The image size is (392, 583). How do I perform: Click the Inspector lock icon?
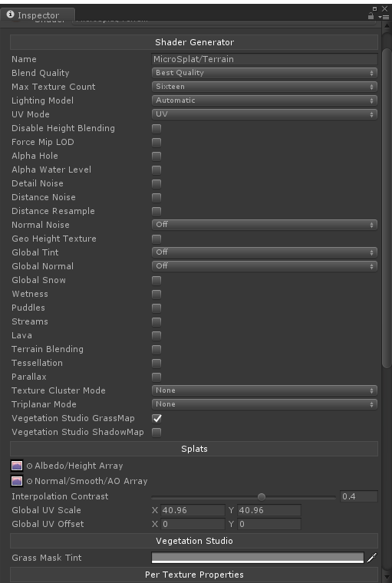[x=371, y=15]
